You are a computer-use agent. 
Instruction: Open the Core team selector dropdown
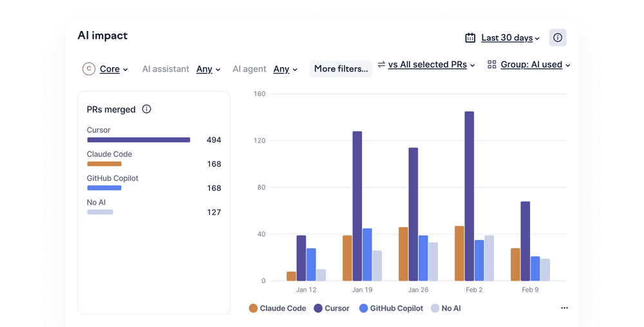[113, 69]
